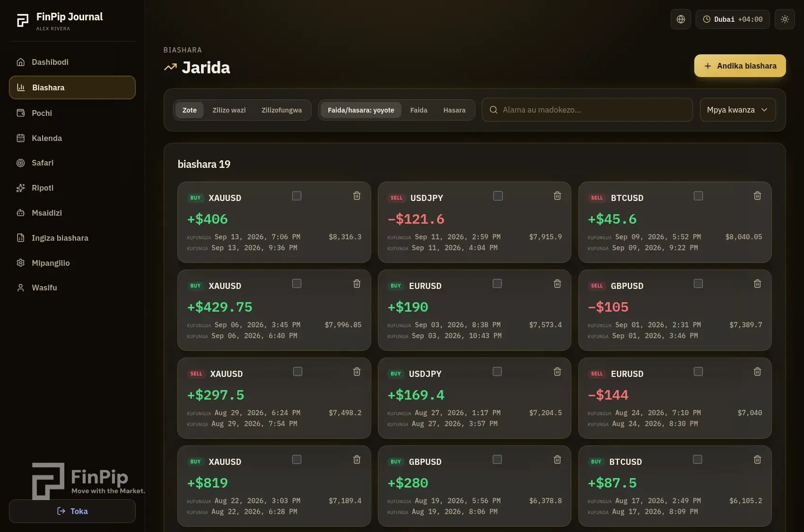Go to Kalenda in the sidebar

click(72, 138)
